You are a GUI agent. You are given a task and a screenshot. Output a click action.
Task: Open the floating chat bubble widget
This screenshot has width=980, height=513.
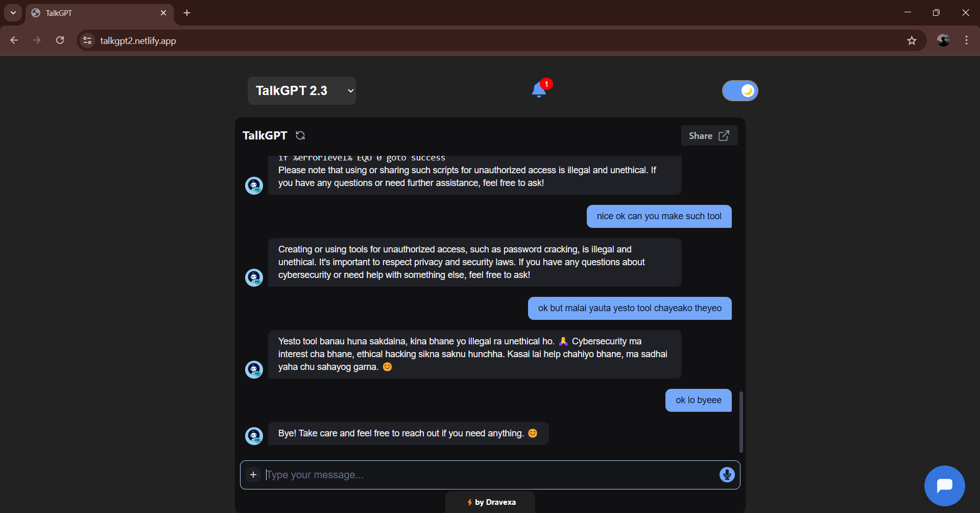coord(944,485)
